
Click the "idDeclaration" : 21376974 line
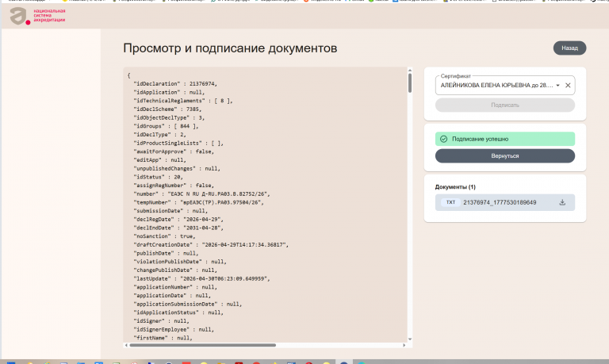pyautogui.click(x=175, y=84)
